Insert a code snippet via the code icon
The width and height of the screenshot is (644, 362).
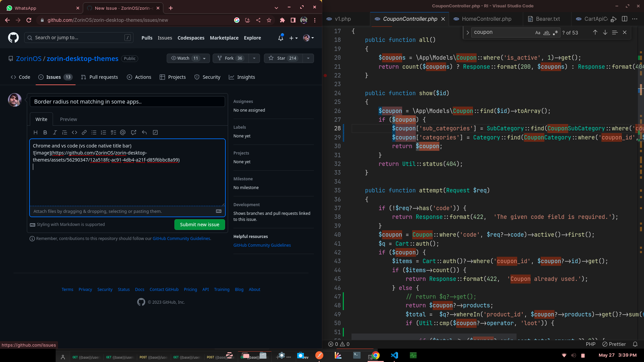[74, 132]
